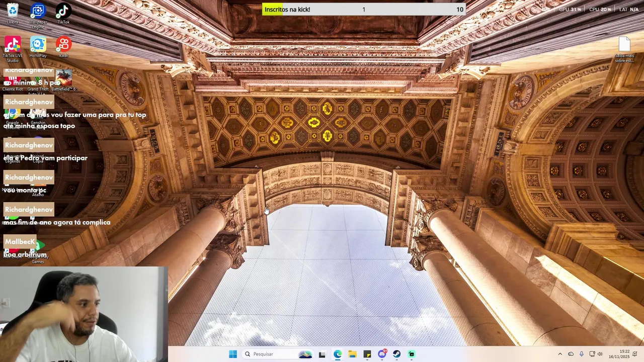This screenshot has width=644, height=362.
Task: Select the 'Saiba mais sobre est...' file icon
Action: click(x=624, y=50)
